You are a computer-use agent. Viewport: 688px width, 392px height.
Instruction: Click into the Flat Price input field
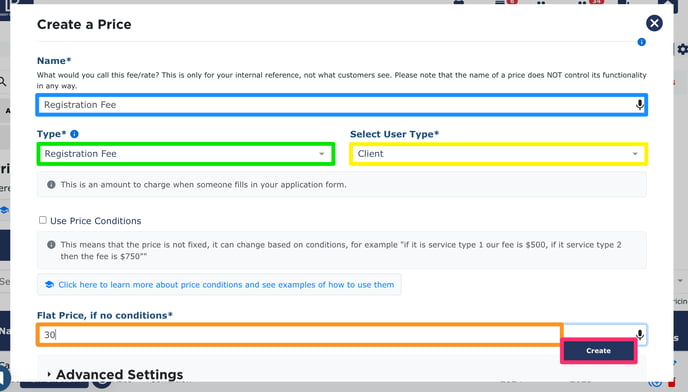click(x=300, y=334)
